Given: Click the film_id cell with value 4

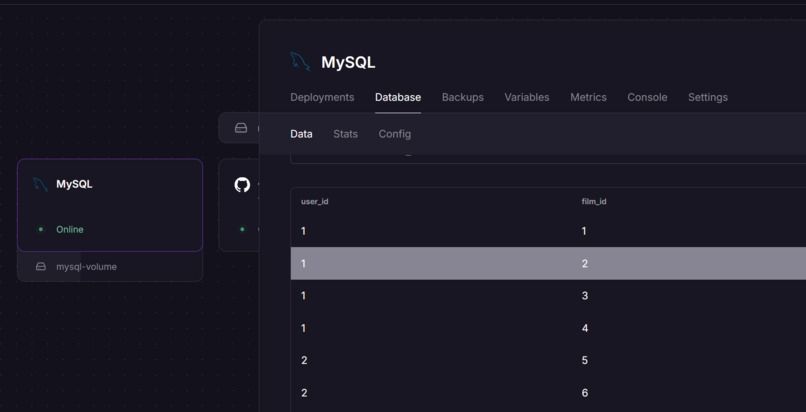Looking at the screenshot, I should click(584, 328).
